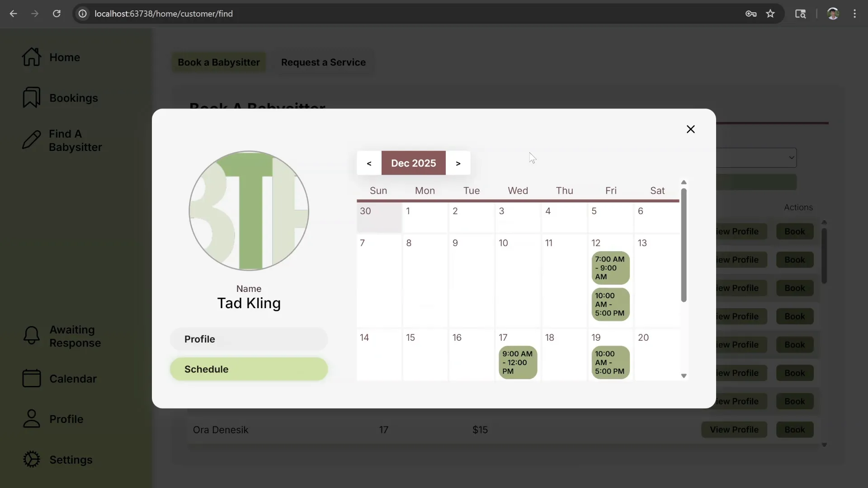The image size is (868, 488).
Task: Switch to Profile tab in dialog
Action: click(249, 339)
